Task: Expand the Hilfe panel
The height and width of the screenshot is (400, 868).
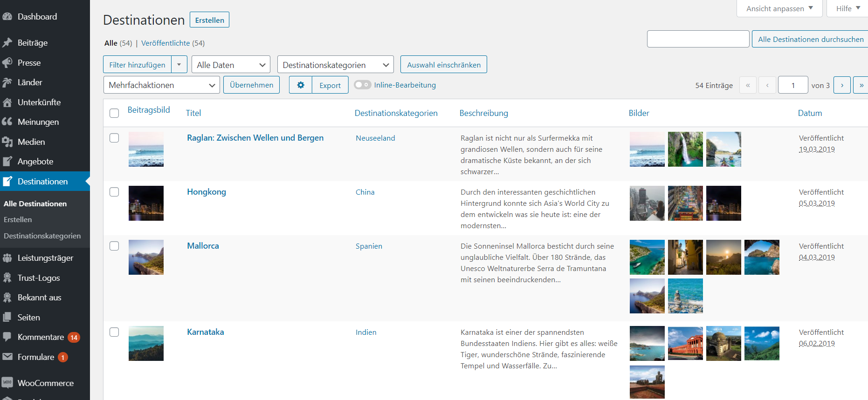Action: (x=847, y=8)
